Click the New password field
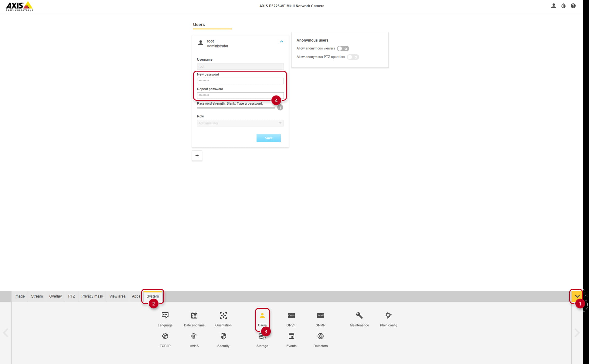The height and width of the screenshot is (364, 589). pyautogui.click(x=240, y=81)
